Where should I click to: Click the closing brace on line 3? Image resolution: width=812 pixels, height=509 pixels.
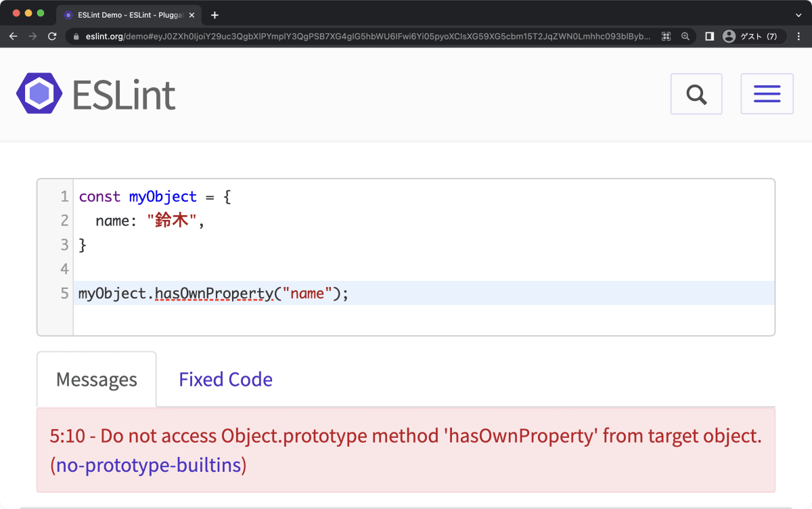83,245
